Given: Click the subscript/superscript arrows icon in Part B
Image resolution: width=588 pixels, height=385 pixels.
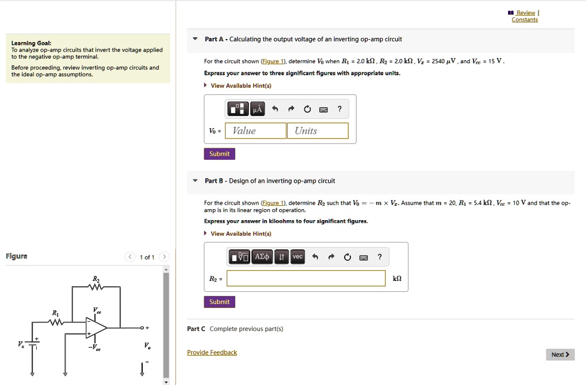Looking at the screenshot, I should [x=281, y=257].
